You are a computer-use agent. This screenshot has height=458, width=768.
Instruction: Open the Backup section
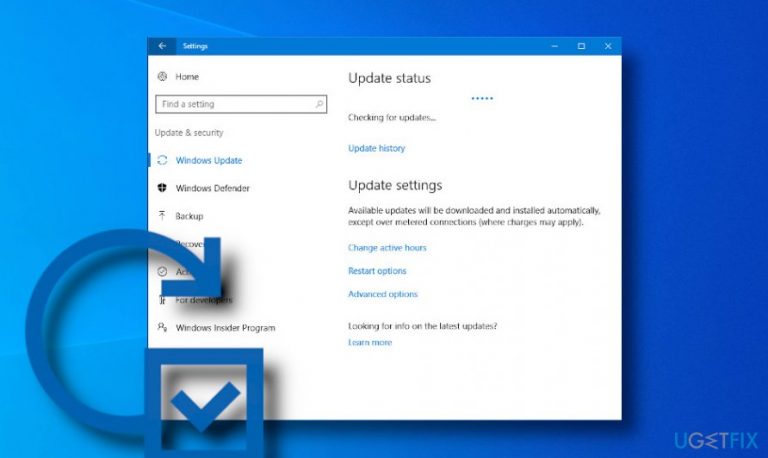(x=189, y=216)
